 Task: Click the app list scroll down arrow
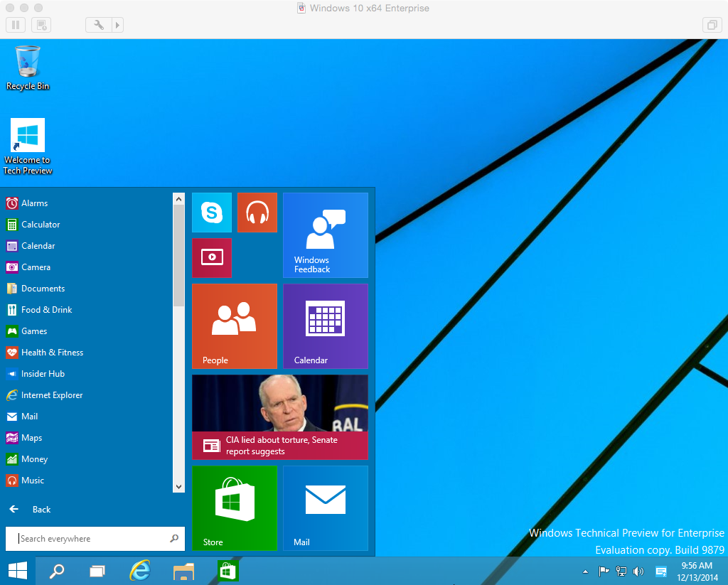(x=178, y=487)
